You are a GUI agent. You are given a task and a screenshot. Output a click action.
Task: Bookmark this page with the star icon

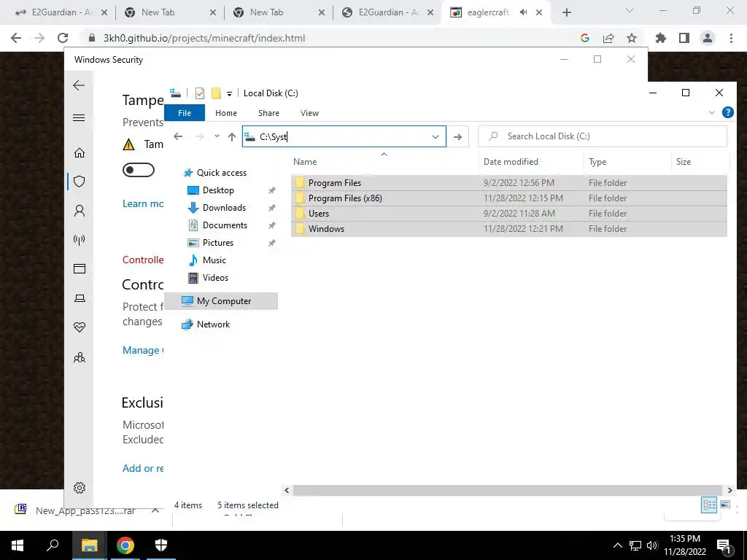(632, 38)
